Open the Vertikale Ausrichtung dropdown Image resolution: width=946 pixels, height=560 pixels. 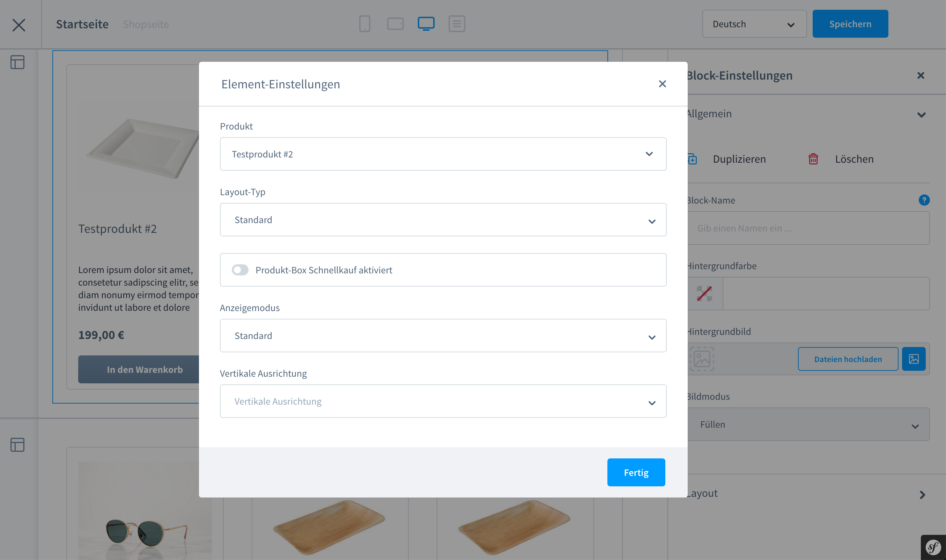coord(443,401)
